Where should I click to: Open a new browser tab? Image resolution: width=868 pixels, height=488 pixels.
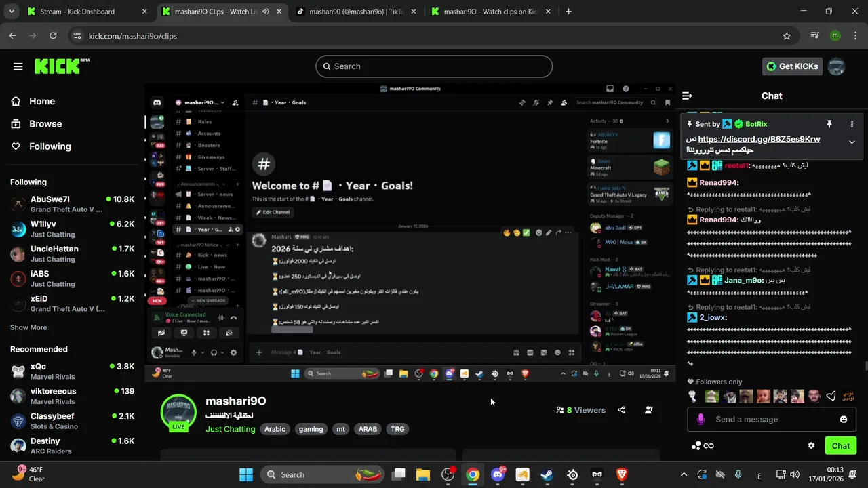pyautogui.click(x=568, y=12)
